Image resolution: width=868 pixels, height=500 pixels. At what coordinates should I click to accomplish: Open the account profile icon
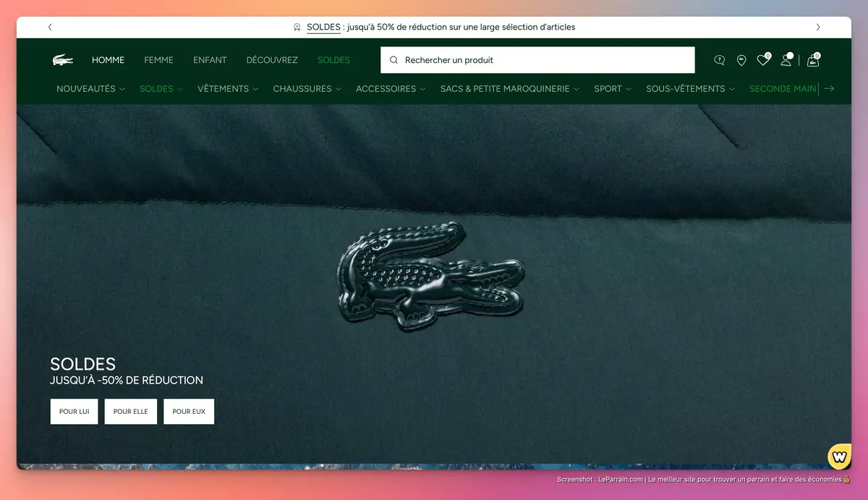pyautogui.click(x=786, y=60)
